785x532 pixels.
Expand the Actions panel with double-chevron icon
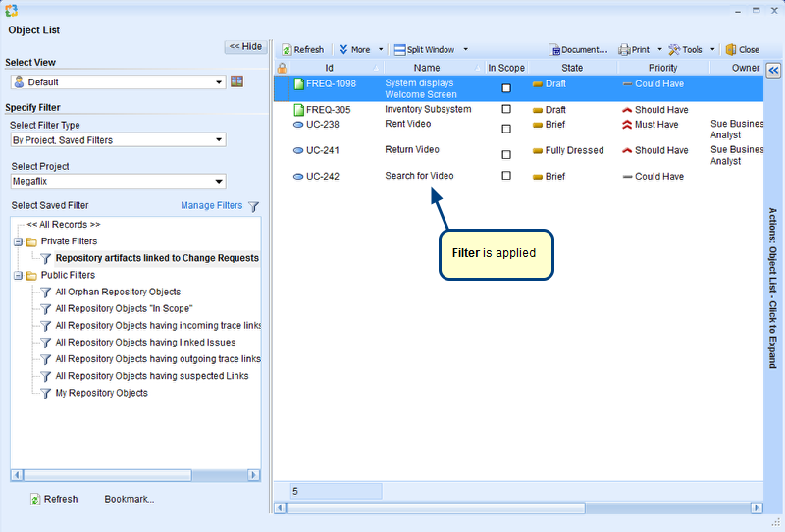tap(772, 70)
